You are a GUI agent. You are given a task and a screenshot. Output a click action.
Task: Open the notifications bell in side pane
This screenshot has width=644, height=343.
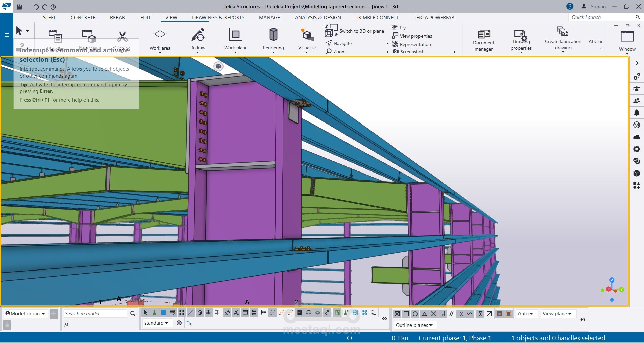[637, 113]
